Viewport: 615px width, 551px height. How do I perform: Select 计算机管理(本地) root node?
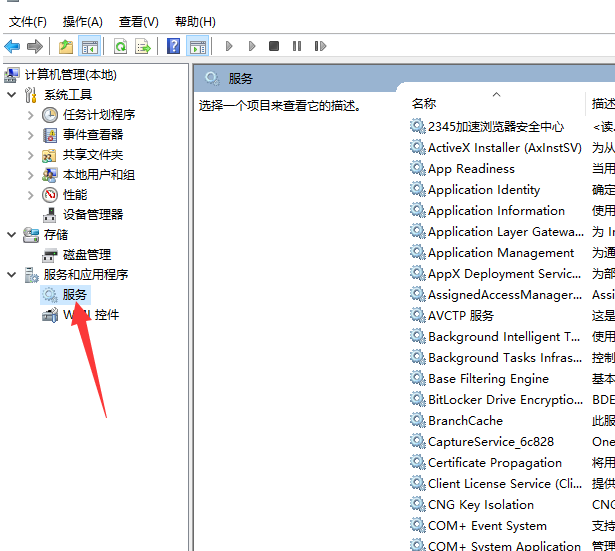(x=71, y=75)
